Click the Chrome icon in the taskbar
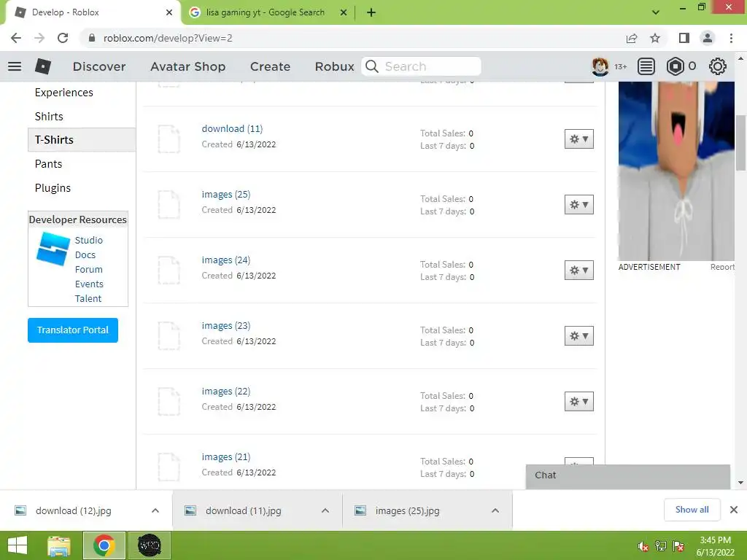747x560 pixels. 104,545
